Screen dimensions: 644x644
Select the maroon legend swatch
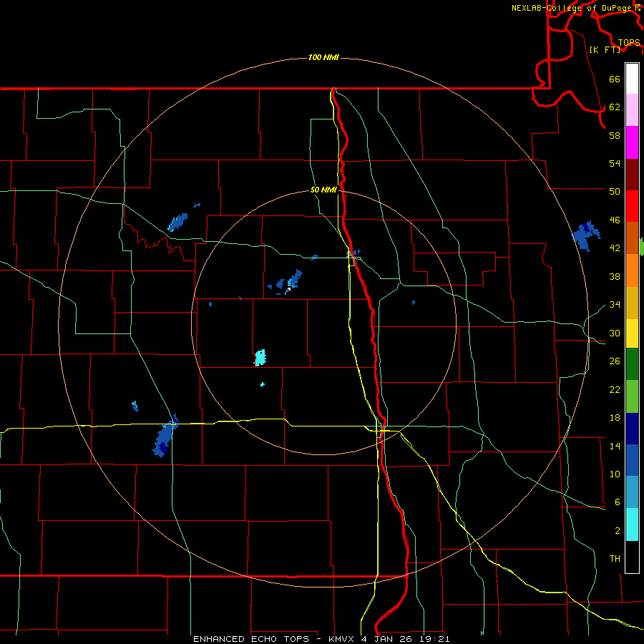632,175
